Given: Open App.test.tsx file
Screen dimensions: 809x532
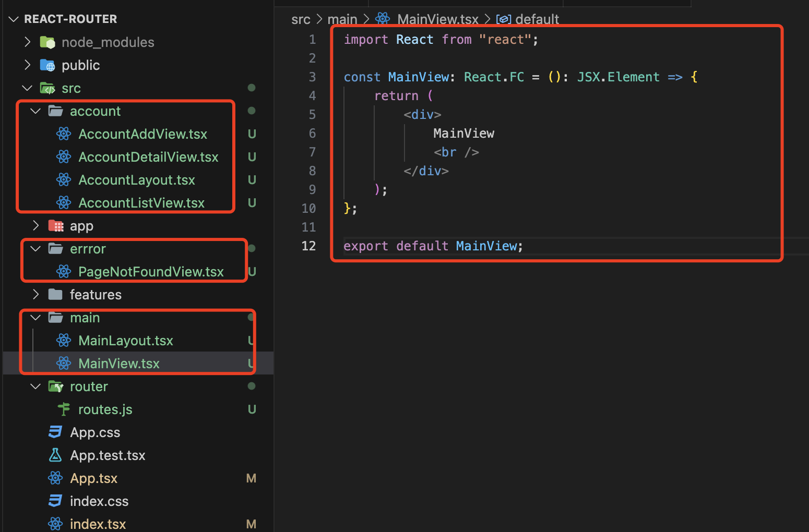Looking at the screenshot, I should (108, 455).
